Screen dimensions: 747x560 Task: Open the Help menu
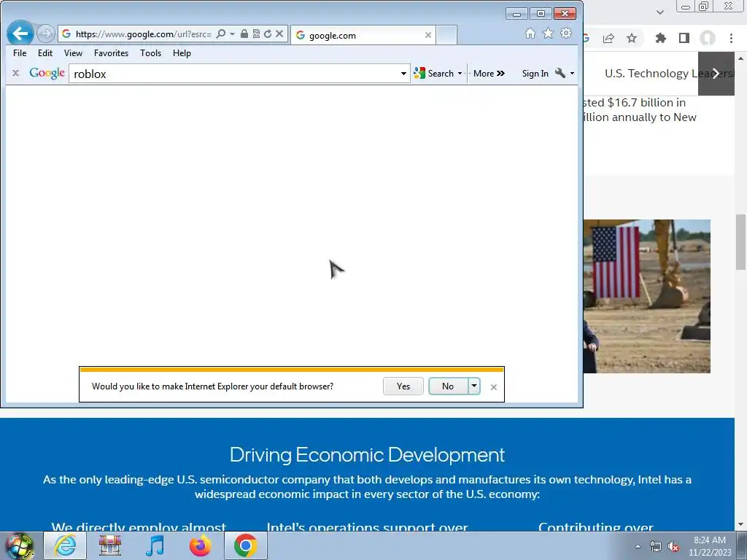[x=182, y=53]
